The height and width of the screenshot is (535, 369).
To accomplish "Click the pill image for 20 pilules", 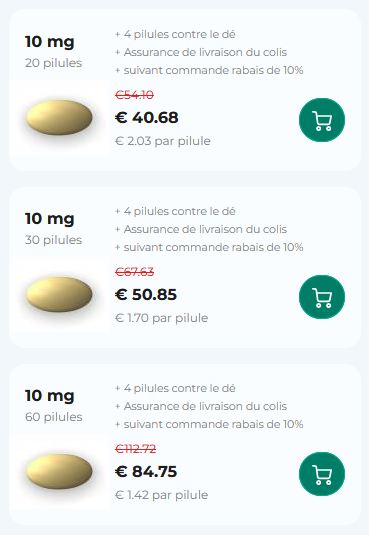I will pos(59,117).
